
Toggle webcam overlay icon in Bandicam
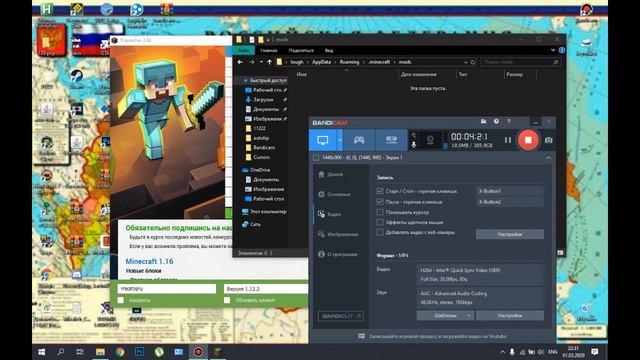coord(430,140)
